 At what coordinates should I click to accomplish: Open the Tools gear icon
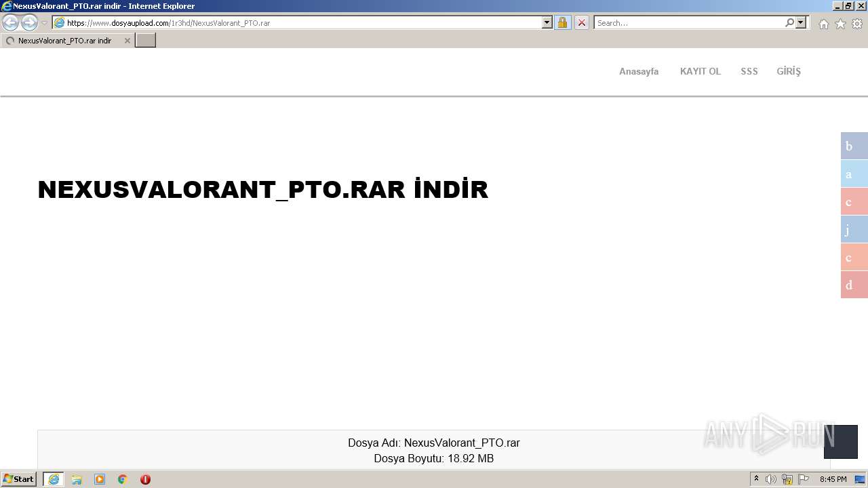[857, 24]
